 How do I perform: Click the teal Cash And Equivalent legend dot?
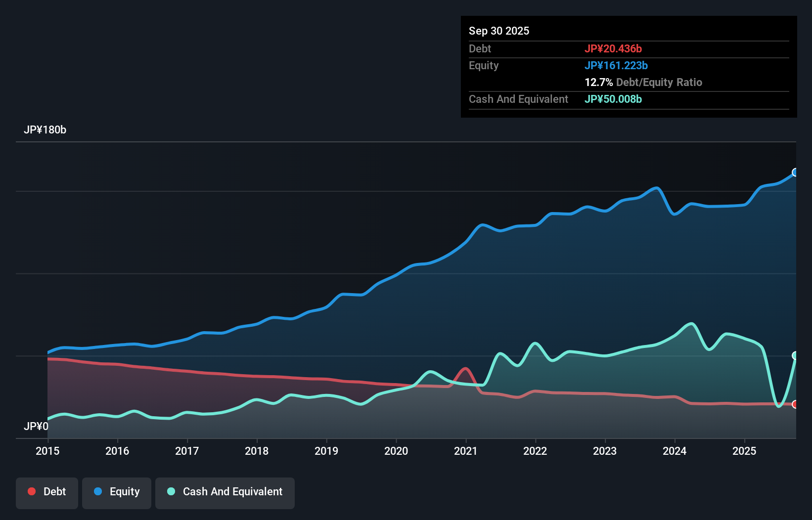(170, 491)
